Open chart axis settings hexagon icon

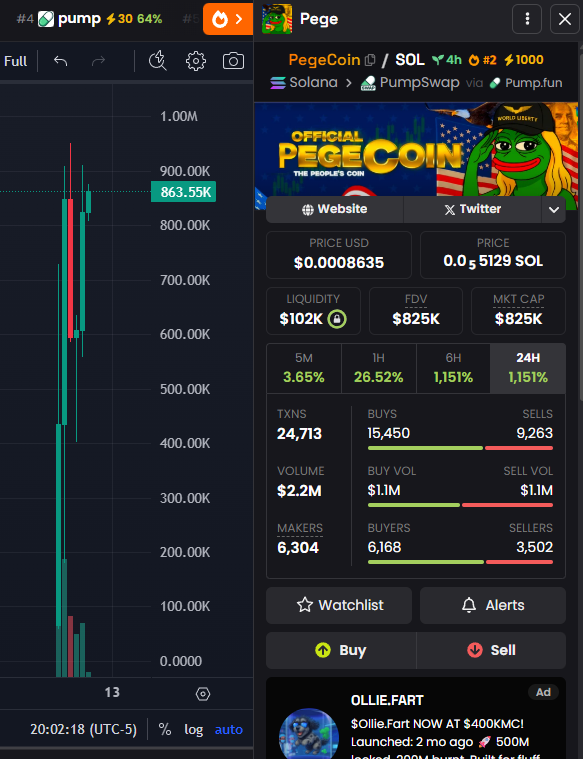(x=203, y=694)
